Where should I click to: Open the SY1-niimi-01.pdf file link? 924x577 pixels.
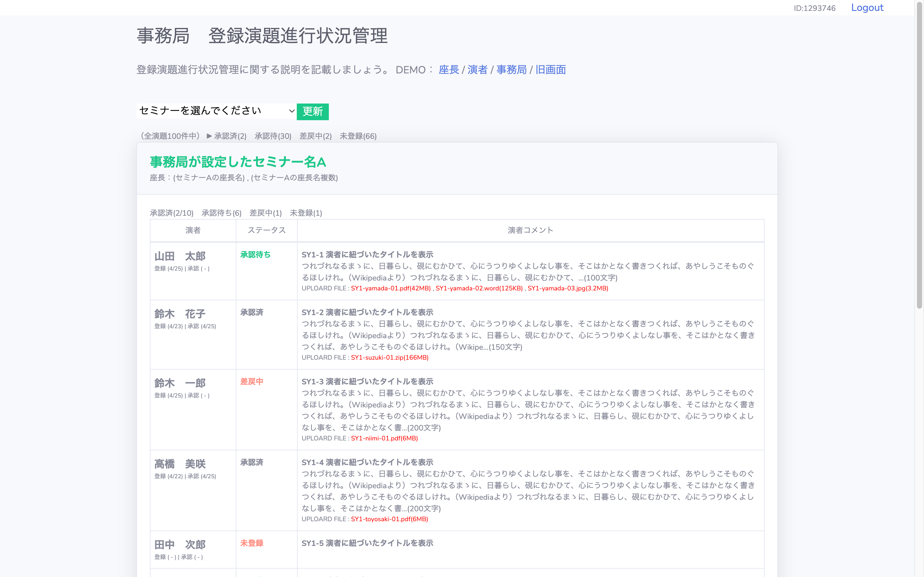click(x=383, y=438)
